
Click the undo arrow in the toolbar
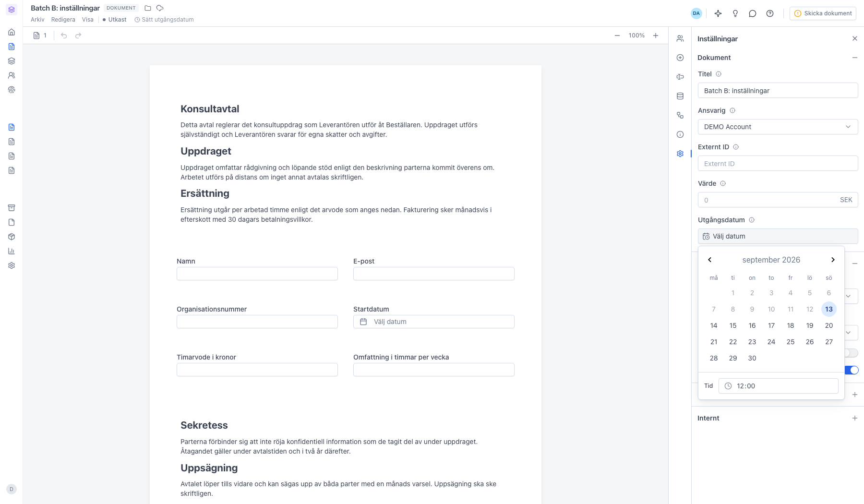click(64, 36)
